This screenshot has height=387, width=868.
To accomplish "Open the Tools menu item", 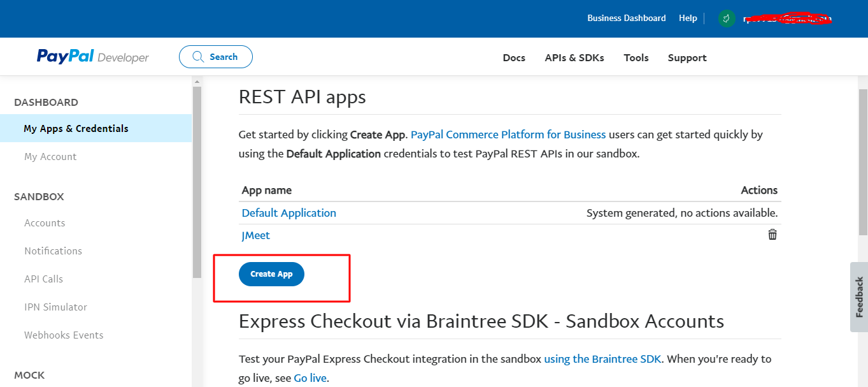I will pos(636,57).
